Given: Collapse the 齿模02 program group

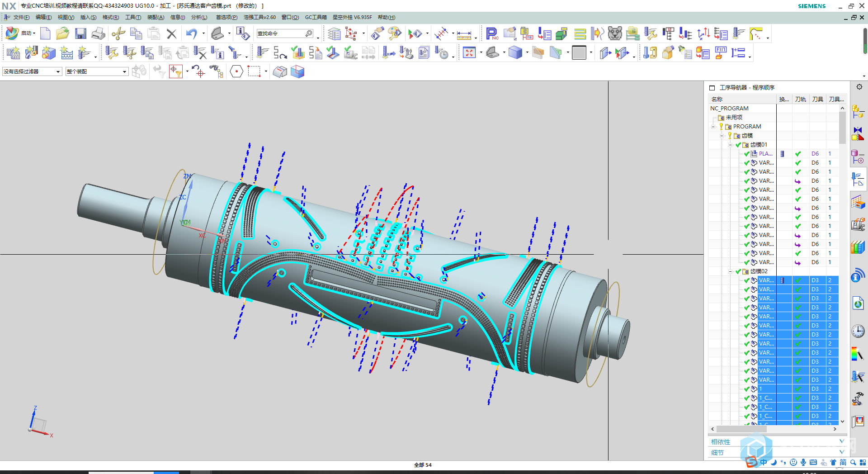Looking at the screenshot, I should point(731,271).
